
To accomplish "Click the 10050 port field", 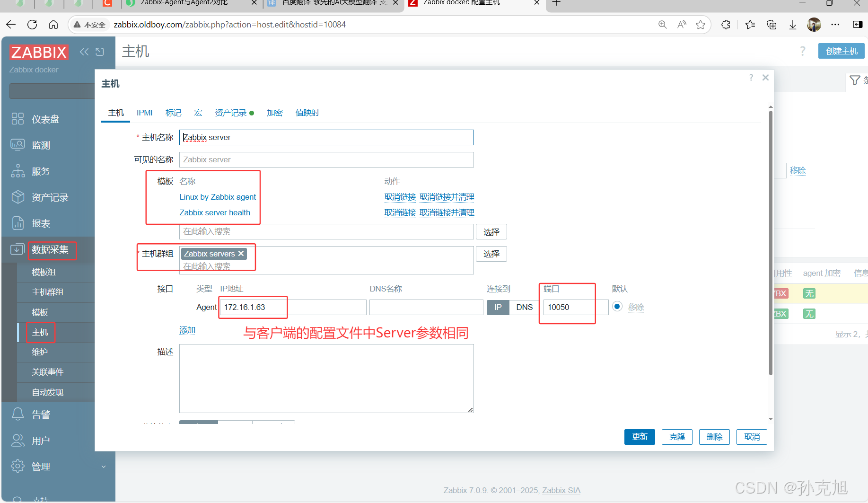I will 576,307.
